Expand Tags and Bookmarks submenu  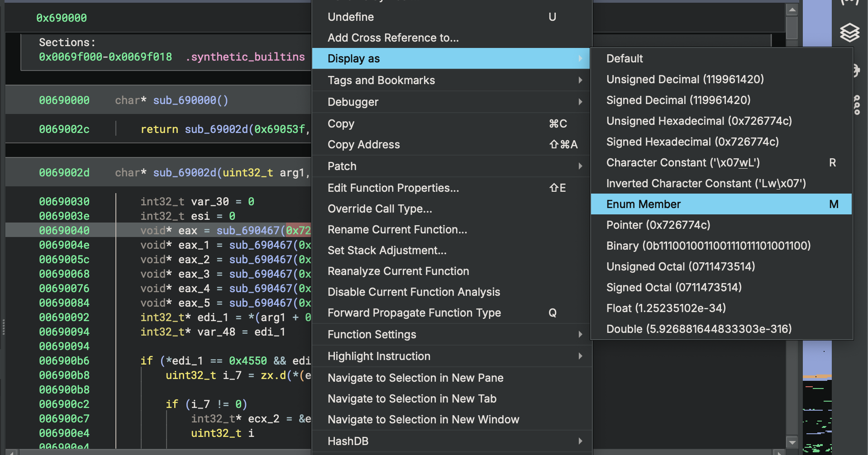tap(451, 80)
